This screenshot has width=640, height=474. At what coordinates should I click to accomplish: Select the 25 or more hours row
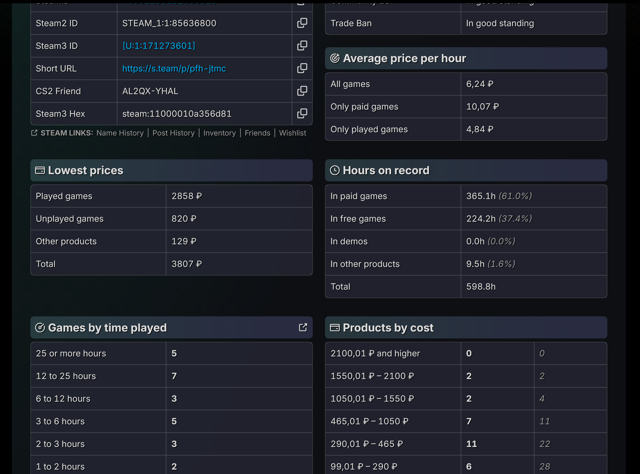coord(171,354)
